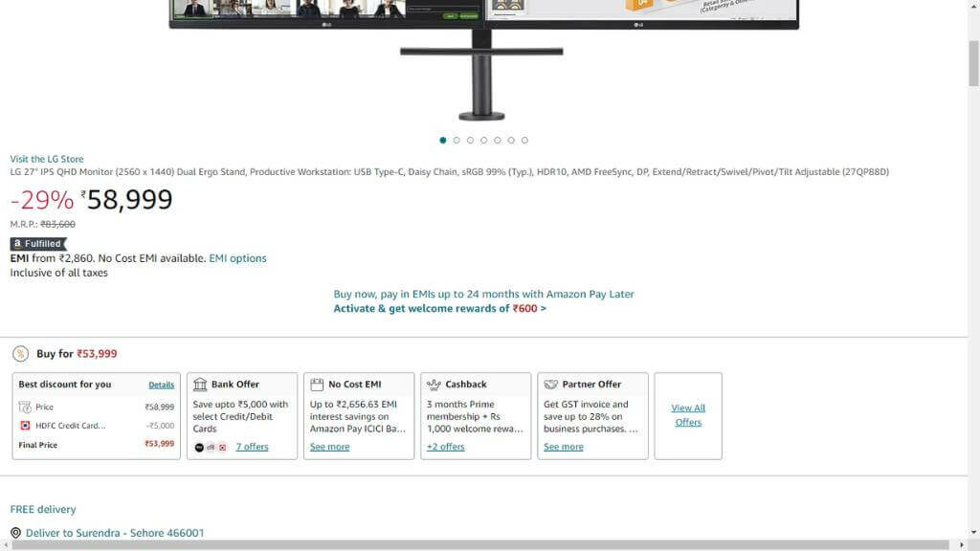The image size is (980, 551).
Task: Select the second image carousel dot
Action: click(457, 140)
